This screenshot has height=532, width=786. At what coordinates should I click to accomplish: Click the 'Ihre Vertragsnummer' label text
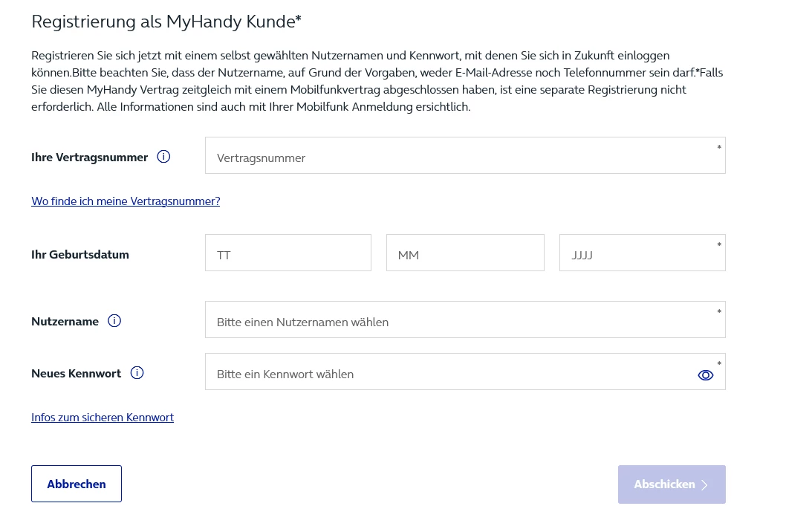[x=90, y=158]
